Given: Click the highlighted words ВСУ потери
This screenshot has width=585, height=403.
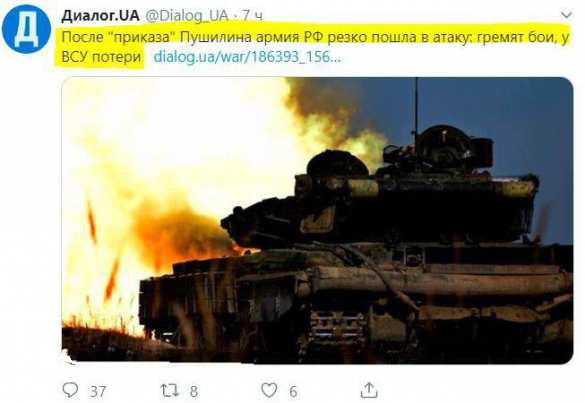Looking at the screenshot, I should coord(101,57).
